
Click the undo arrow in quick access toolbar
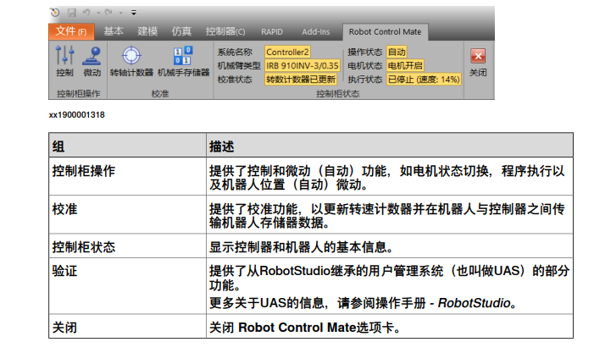86,13
